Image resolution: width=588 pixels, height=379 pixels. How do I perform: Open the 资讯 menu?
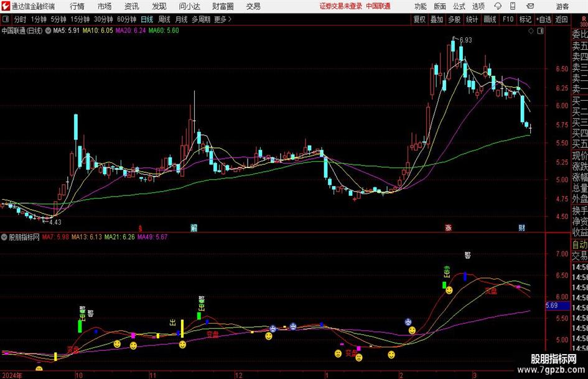[x=132, y=6]
